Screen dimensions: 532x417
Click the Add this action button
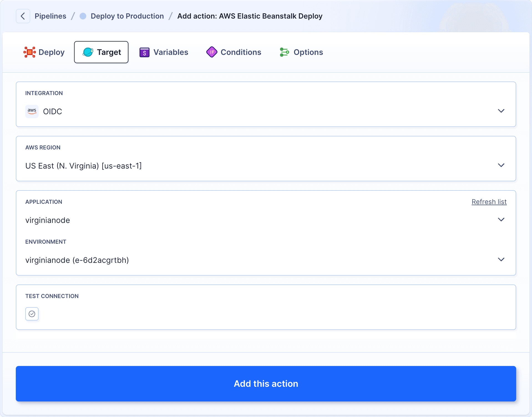[x=266, y=384]
